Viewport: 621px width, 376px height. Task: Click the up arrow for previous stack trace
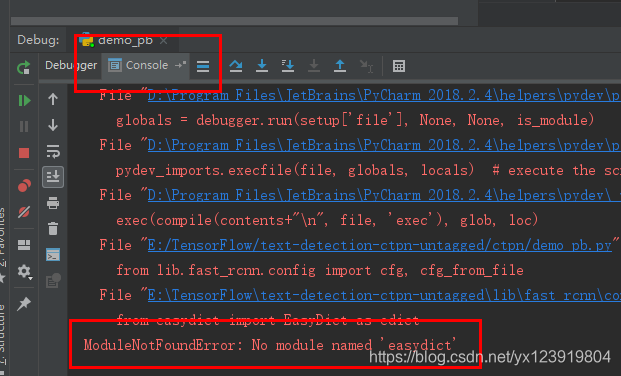pos(53,99)
